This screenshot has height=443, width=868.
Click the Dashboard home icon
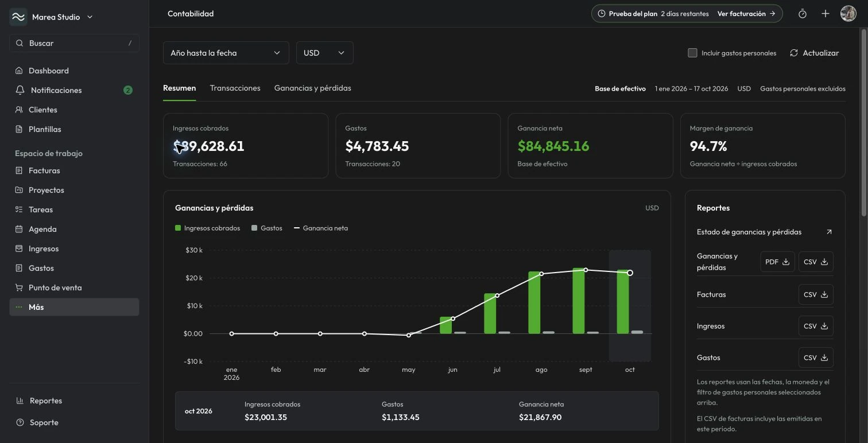[19, 71]
